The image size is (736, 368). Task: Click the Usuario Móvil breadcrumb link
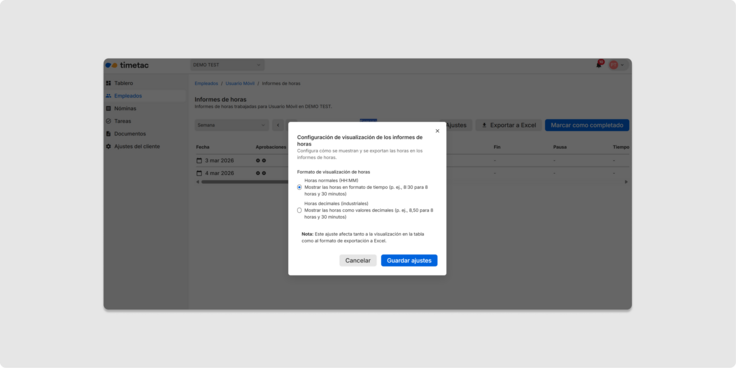pyautogui.click(x=240, y=84)
